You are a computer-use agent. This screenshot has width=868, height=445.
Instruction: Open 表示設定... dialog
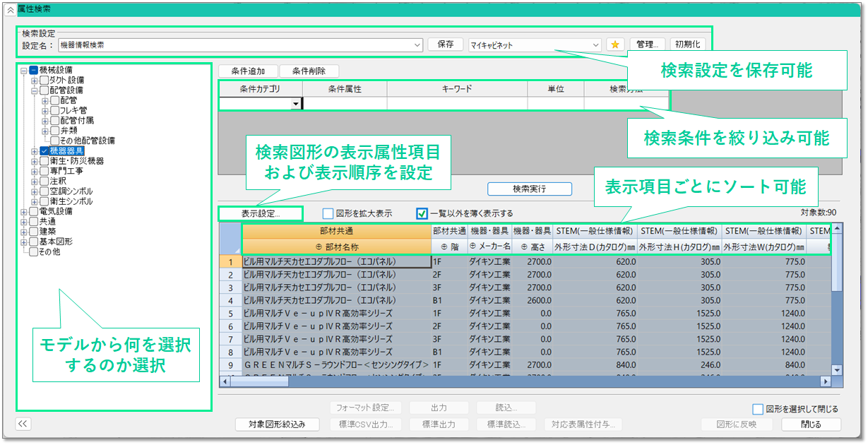click(261, 213)
